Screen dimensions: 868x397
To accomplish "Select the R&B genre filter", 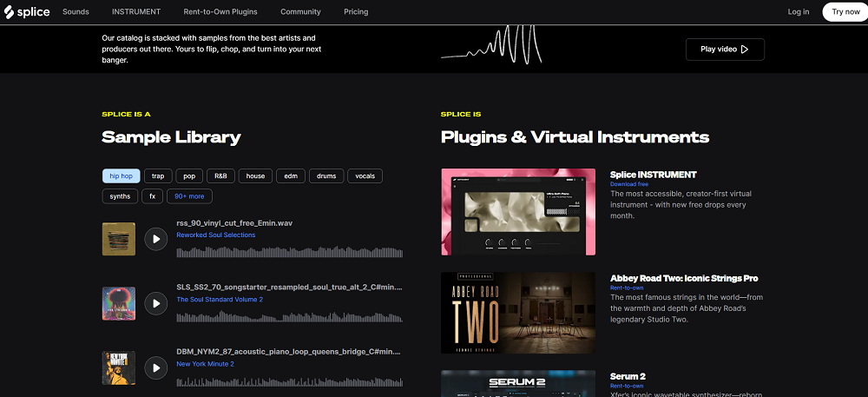I will 220,176.
